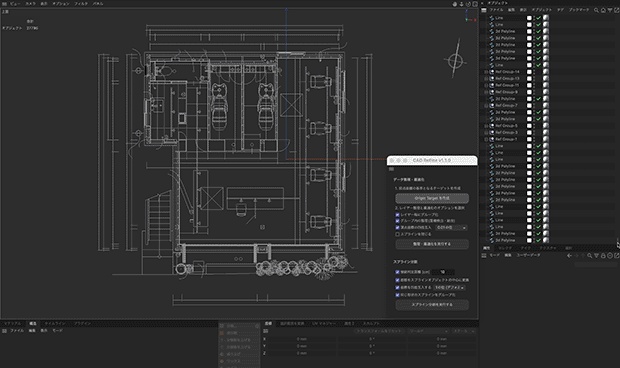Image resolution: width=620 pixels, height=368 pixels.
Task: Click the Ref Group-7 object type icon
Action: (x=492, y=106)
